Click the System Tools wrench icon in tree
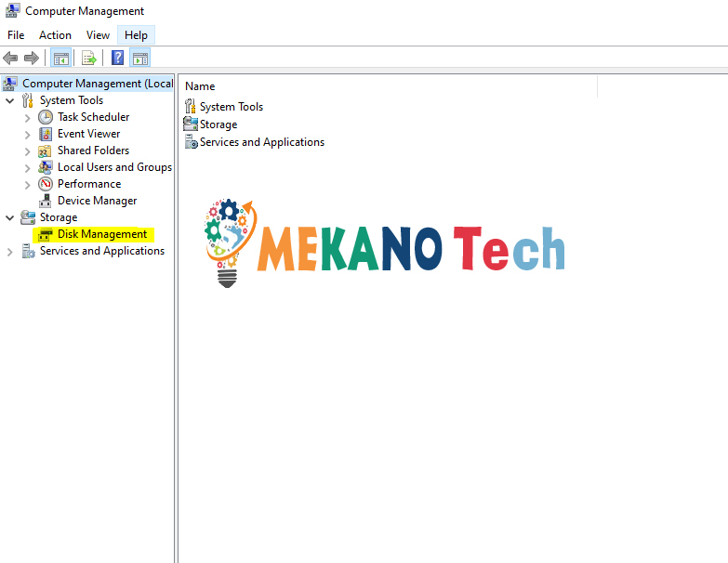Screen dimensions: 728x563 [27, 100]
